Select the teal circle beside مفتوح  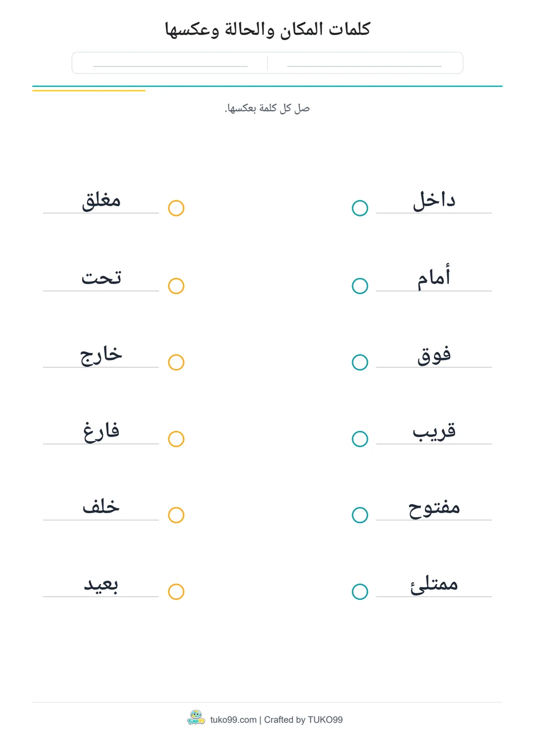pos(360,515)
